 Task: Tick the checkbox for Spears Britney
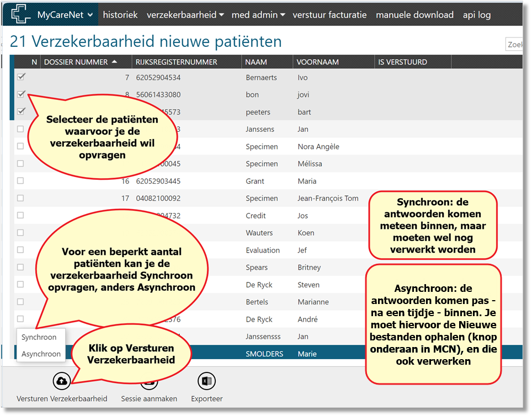click(20, 267)
